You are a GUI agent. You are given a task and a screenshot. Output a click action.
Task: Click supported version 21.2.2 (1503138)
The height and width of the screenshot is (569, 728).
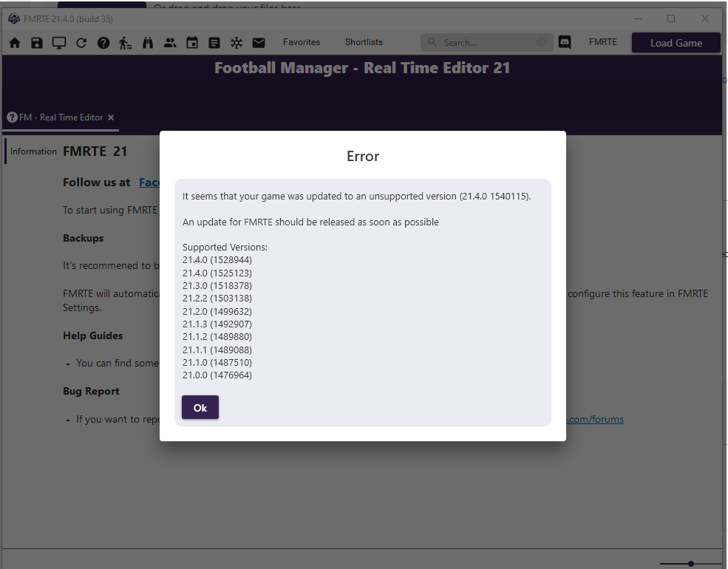coord(217,299)
